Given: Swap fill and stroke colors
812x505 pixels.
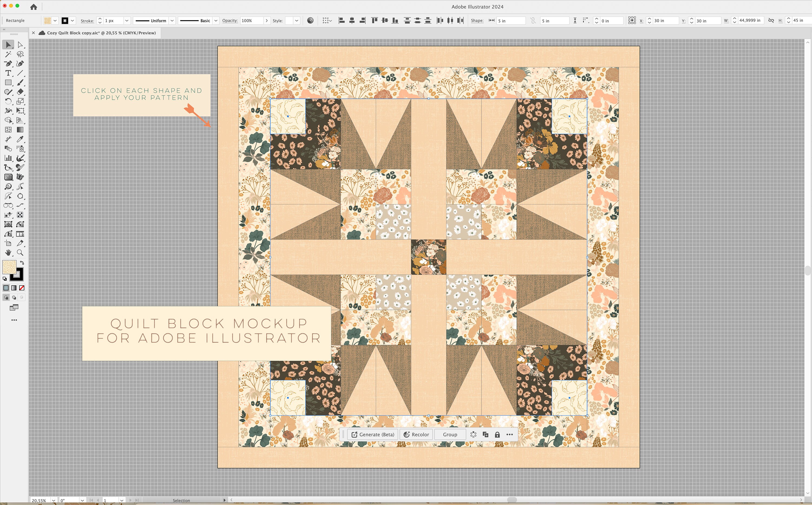Looking at the screenshot, I should pos(22,263).
